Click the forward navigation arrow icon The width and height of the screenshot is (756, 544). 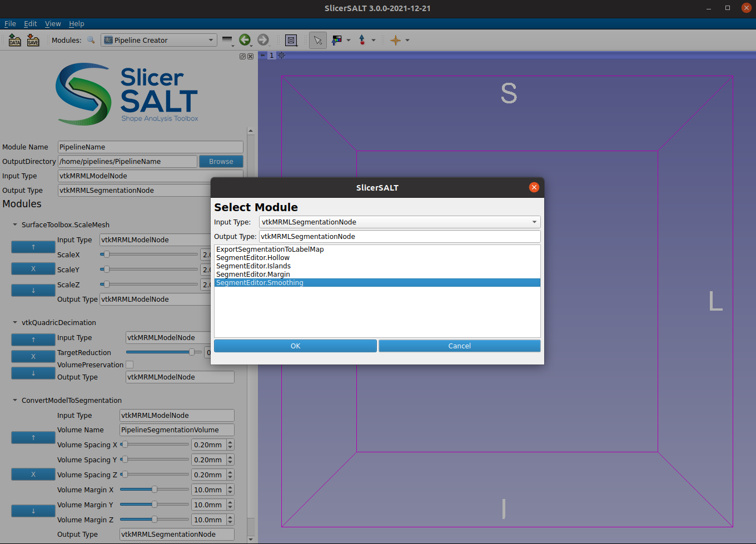point(263,39)
